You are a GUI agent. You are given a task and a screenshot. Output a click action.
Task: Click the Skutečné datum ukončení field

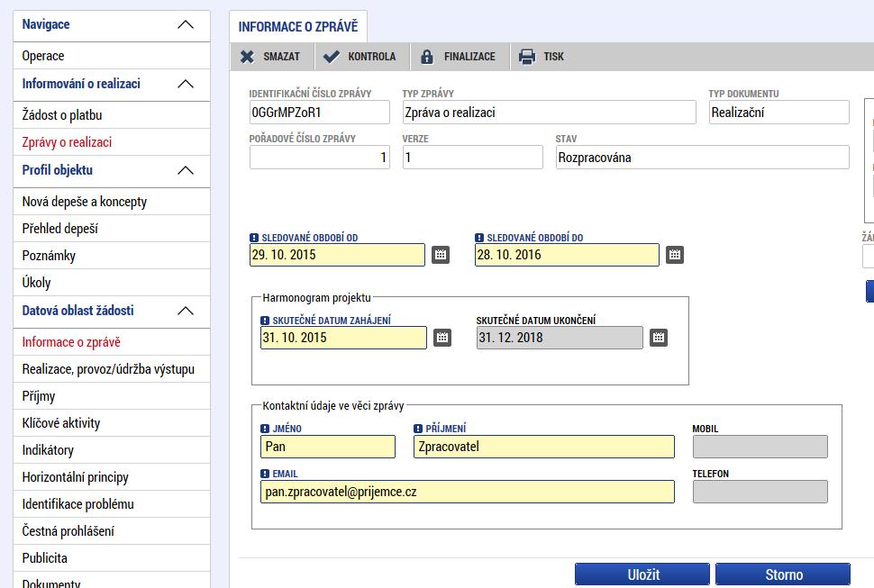click(x=560, y=338)
